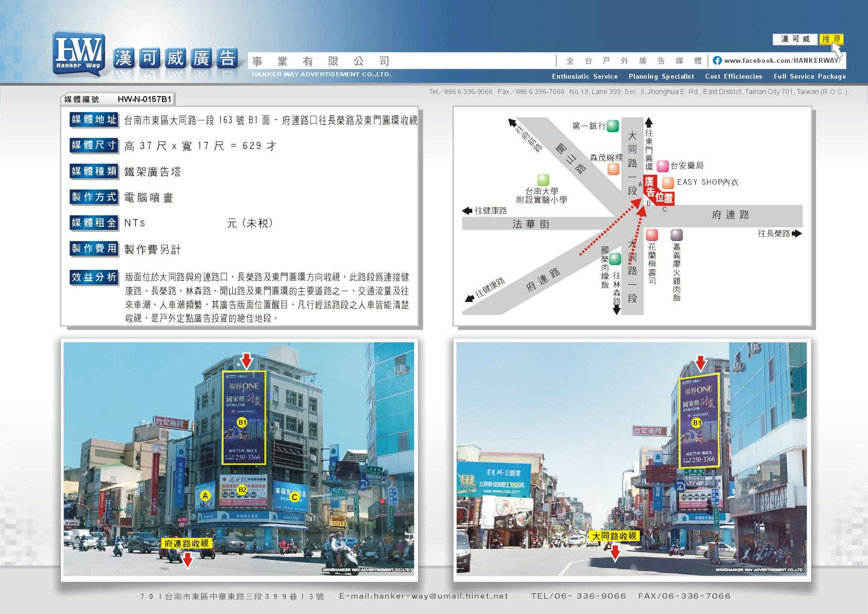The height and width of the screenshot is (614, 868).
Task: Click the media code HW-N-0157B1
Action: point(145,99)
